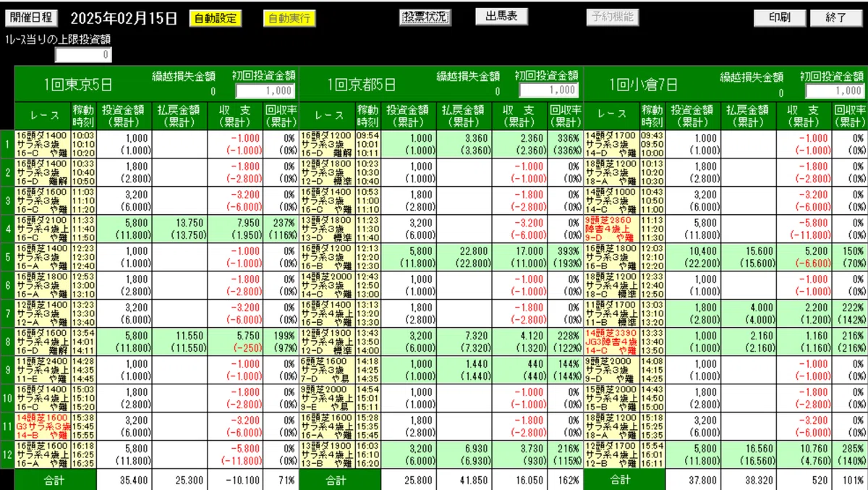Viewport: 868px width, 490px height.
Task: Click row number 1 label at left edge
Action: coord(7,143)
